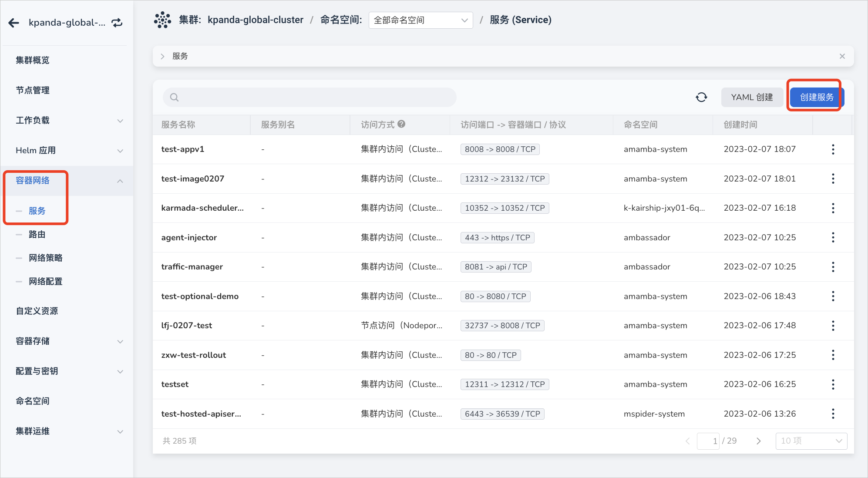Open the test-appv1 service link
This screenshot has height=478, width=868.
183,149
